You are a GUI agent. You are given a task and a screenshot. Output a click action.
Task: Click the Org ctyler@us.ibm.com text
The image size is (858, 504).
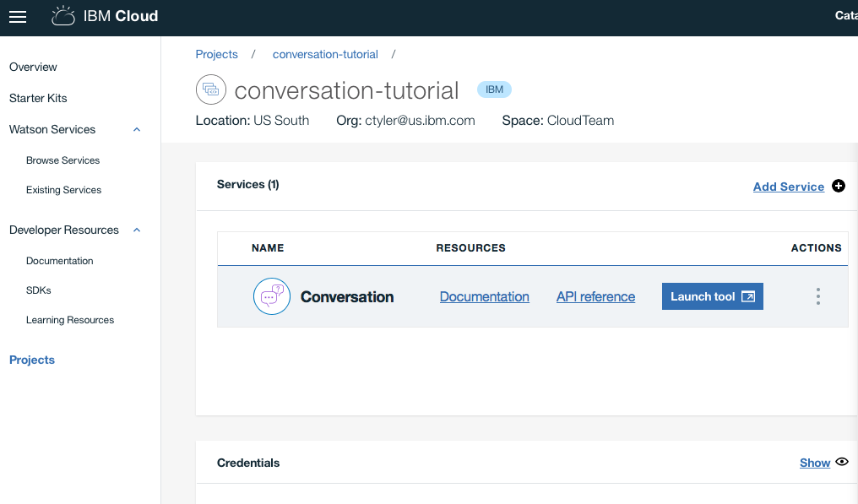click(405, 121)
